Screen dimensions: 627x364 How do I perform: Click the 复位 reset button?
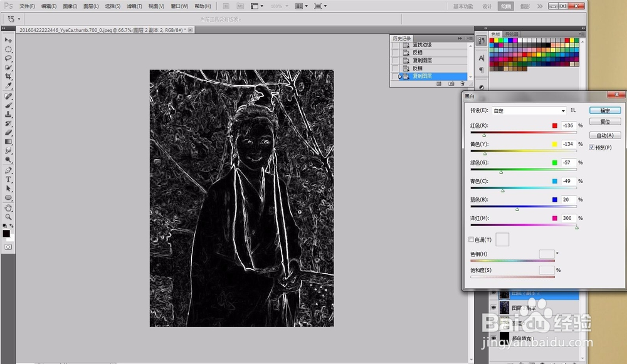tap(605, 122)
